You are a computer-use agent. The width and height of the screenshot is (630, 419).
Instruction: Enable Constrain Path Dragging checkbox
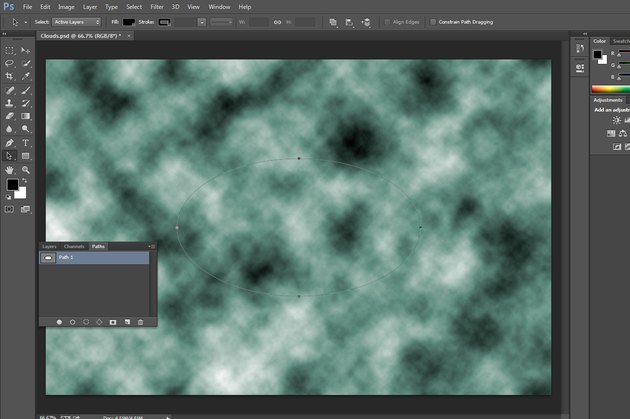click(433, 22)
